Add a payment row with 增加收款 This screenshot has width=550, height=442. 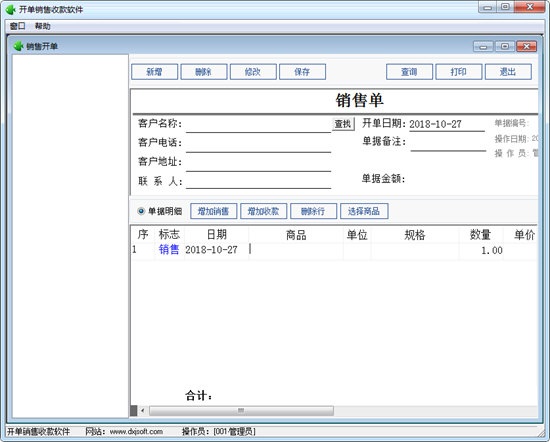click(x=263, y=211)
